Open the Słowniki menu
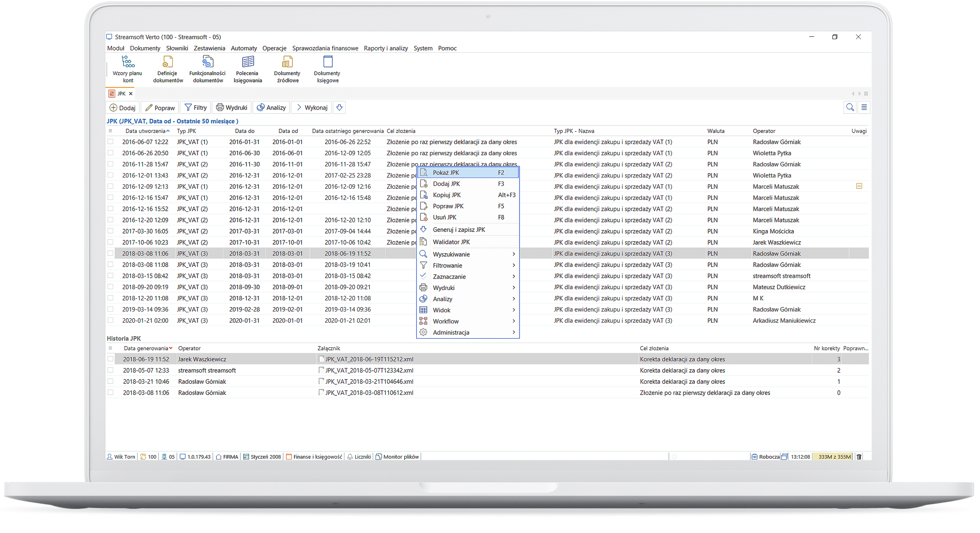Screen dimensions: 980x533 coord(177,48)
